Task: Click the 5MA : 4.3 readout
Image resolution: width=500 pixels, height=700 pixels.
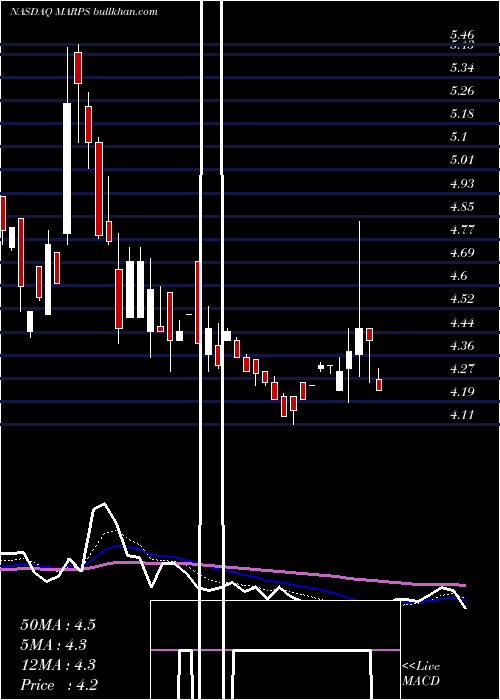Action: point(54,645)
